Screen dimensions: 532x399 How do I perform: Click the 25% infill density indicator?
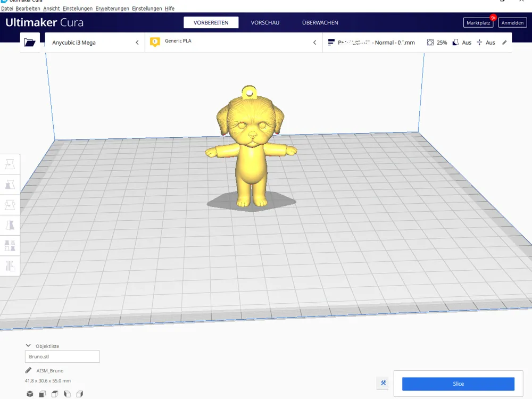pos(437,42)
